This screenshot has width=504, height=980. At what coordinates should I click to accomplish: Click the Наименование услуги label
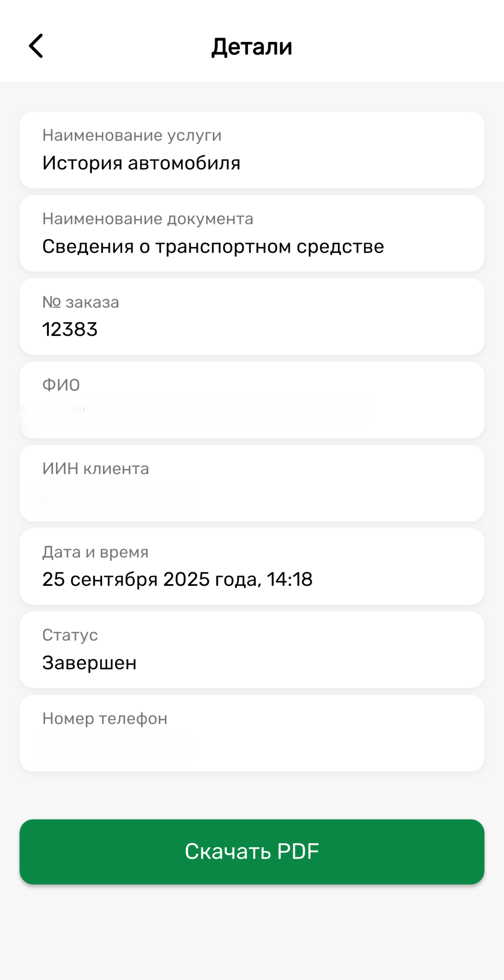(x=132, y=135)
